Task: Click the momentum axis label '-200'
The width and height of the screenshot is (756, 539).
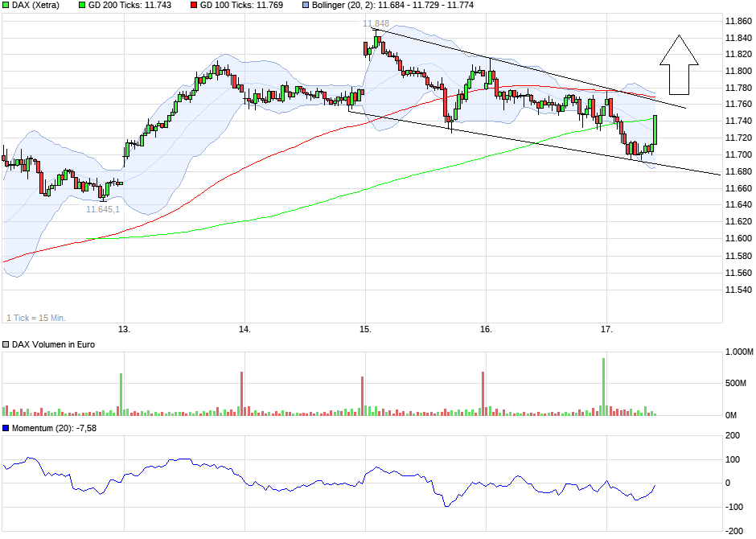Action: click(735, 531)
